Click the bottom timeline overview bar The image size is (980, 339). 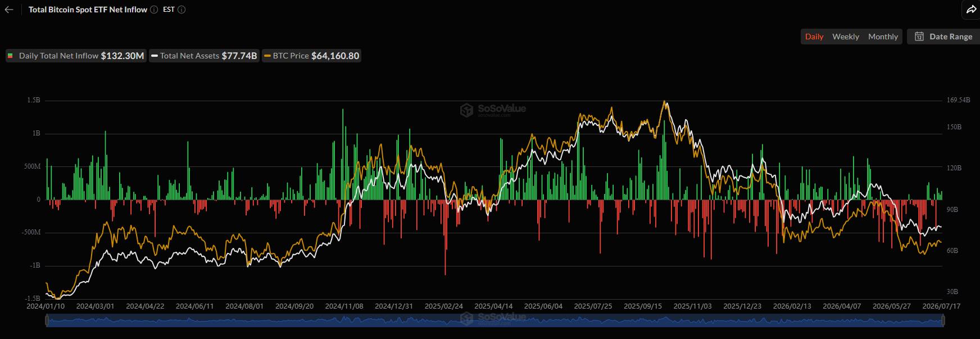[x=495, y=321]
